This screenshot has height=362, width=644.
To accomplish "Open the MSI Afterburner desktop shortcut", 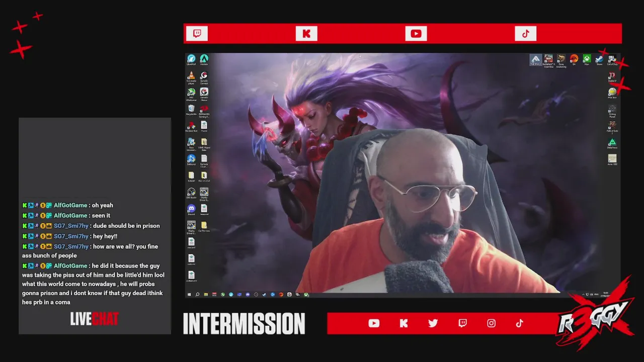I will [x=191, y=94].
